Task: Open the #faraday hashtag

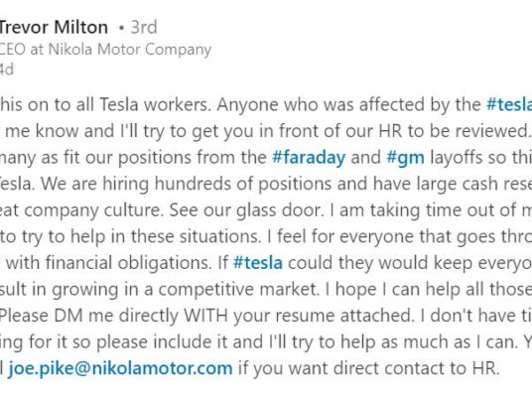Action: pyautogui.click(x=309, y=158)
